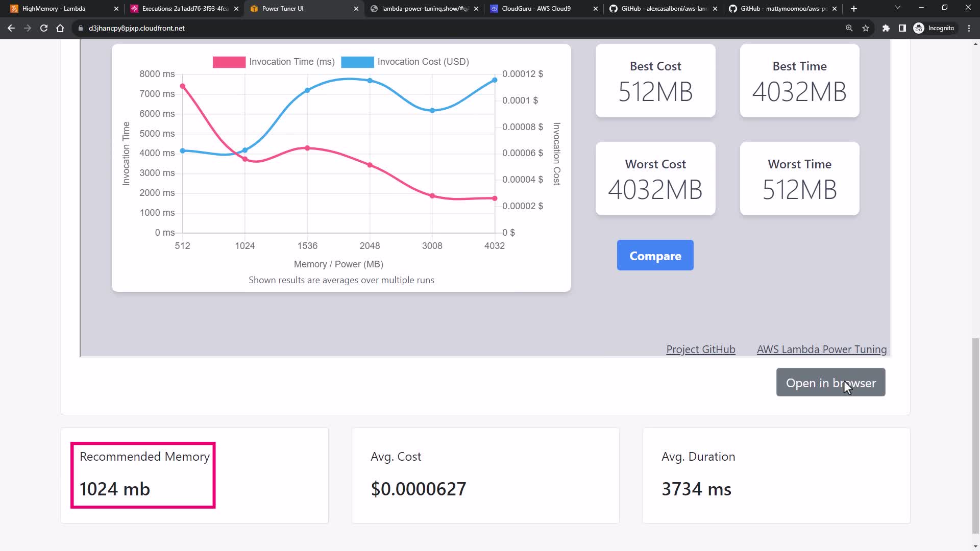
Task: Toggle Invocation Time legend series
Action: 274,62
